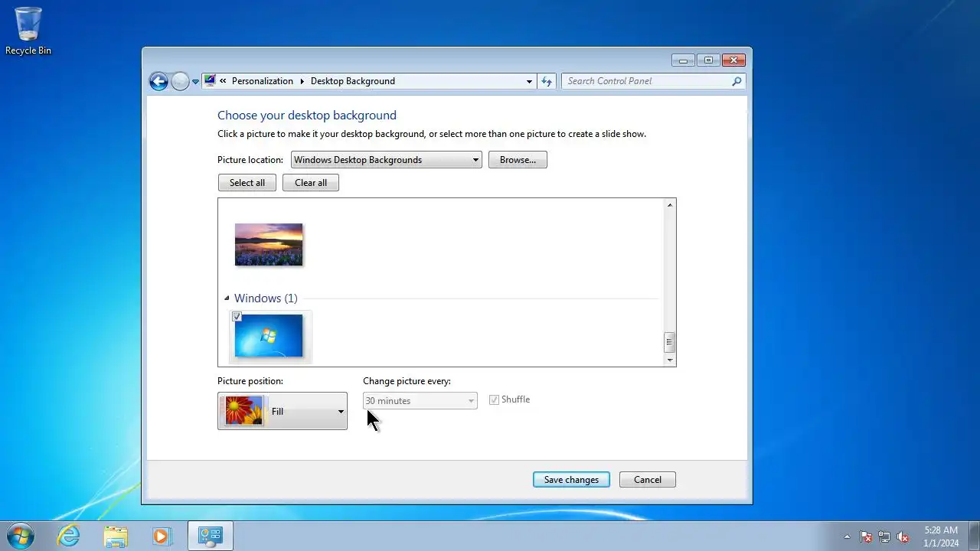Open Windows Media Player from the taskbar

pos(162,536)
